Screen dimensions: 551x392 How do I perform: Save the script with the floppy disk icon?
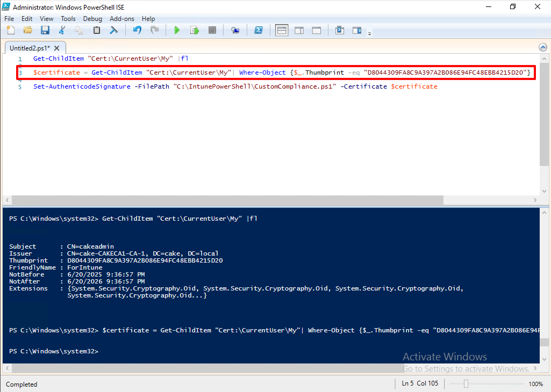45,30
